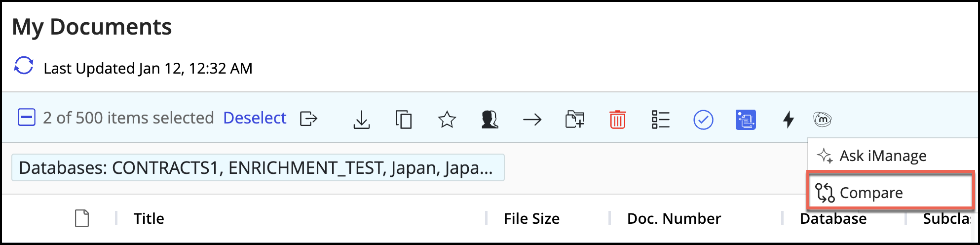The height and width of the screenshot is (245, 980).
Task: Choose Compare from the dropdown menu
Action: tap(871, 193)
